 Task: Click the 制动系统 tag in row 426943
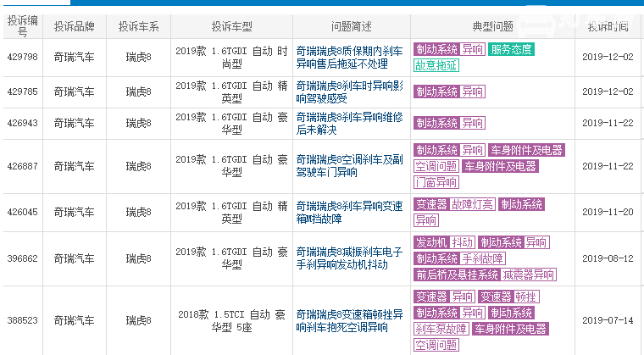coord(436,123)
